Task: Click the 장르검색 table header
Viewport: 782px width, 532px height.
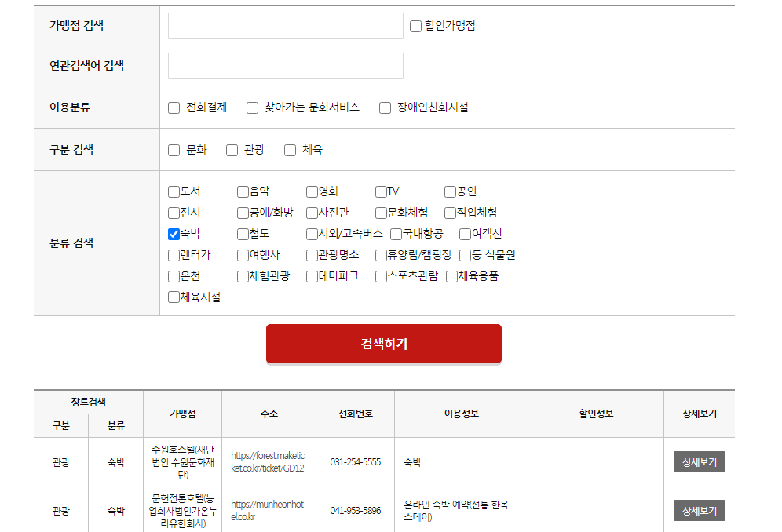Action: (88, 402)
